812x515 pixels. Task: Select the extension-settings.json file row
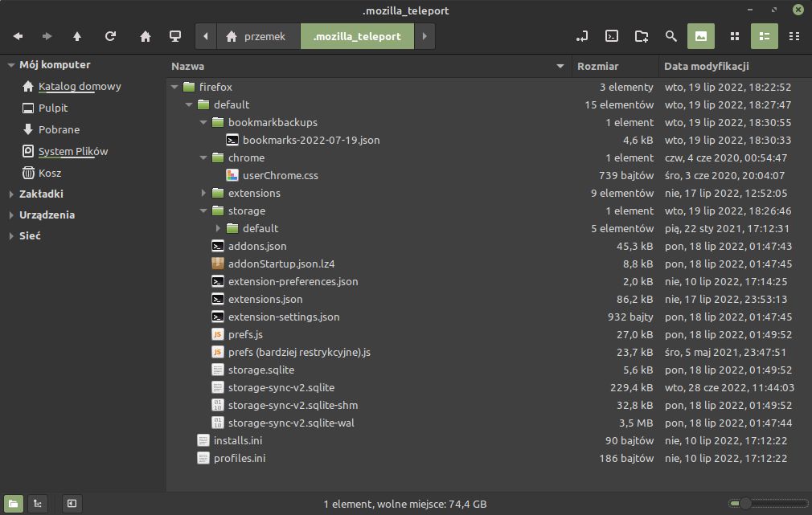pyautogui.click(x=489, y=317)
